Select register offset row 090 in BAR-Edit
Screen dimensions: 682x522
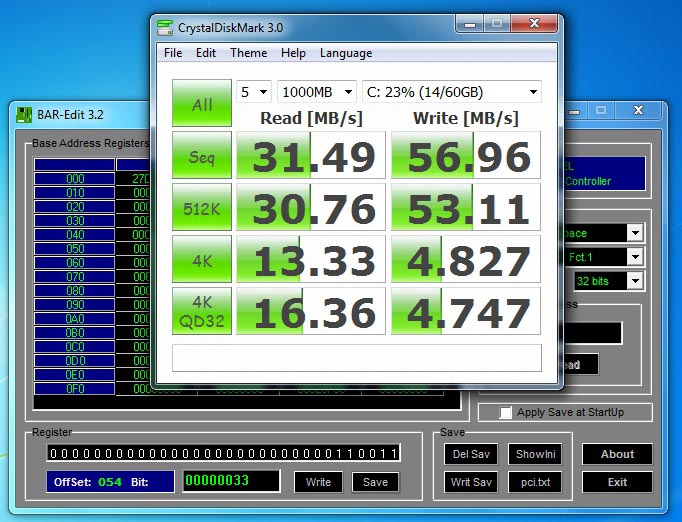[74, 304]
